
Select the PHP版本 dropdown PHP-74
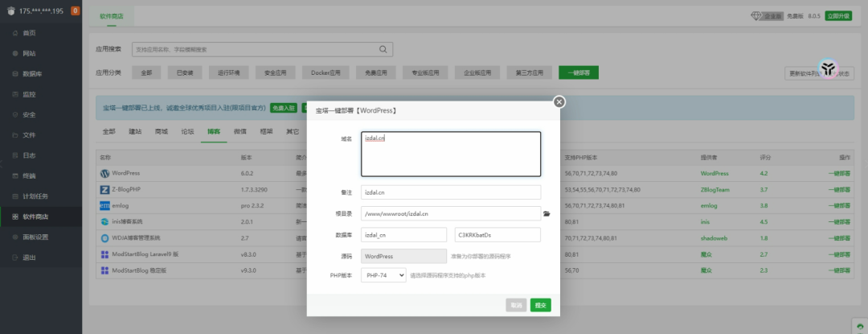(x=383, y=274)
